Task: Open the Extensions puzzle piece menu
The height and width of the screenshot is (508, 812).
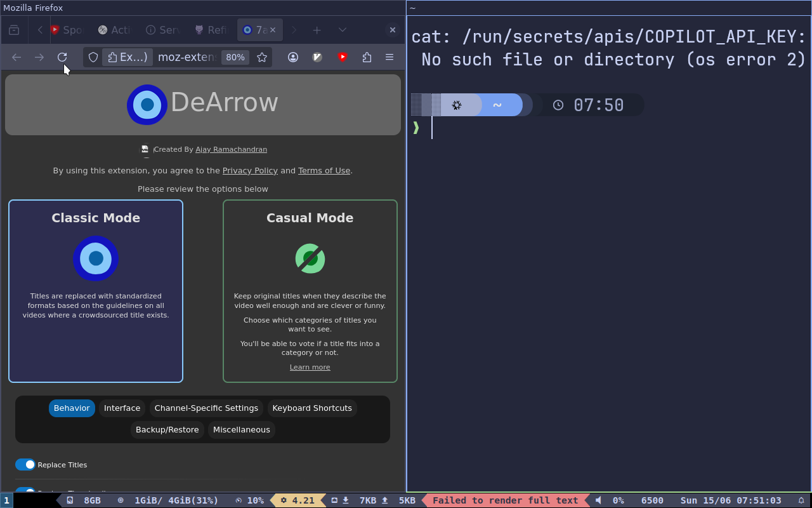Action: click(x=367, y=57)
